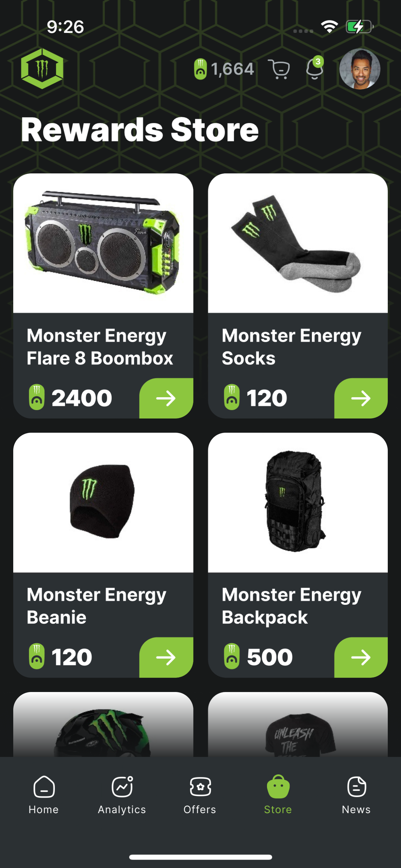The height and width of the screenshot is (868, 401).
Task: Tap the Monster hexagon logo
Action: coord(42,68)
